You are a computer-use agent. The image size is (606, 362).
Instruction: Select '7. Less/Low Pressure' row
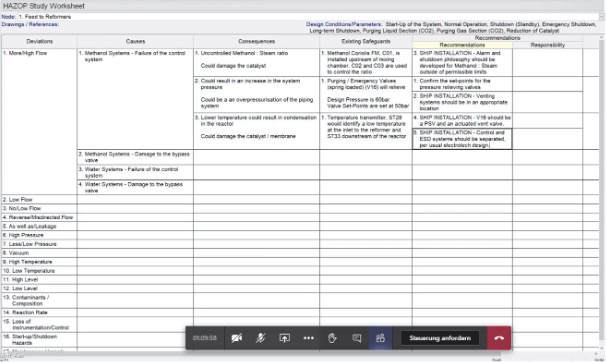[39, 244]
